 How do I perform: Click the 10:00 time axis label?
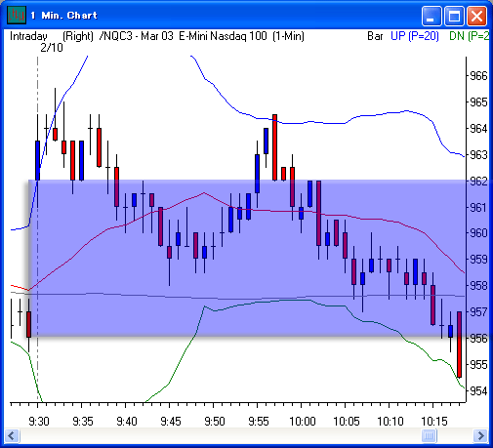[303, 422]
